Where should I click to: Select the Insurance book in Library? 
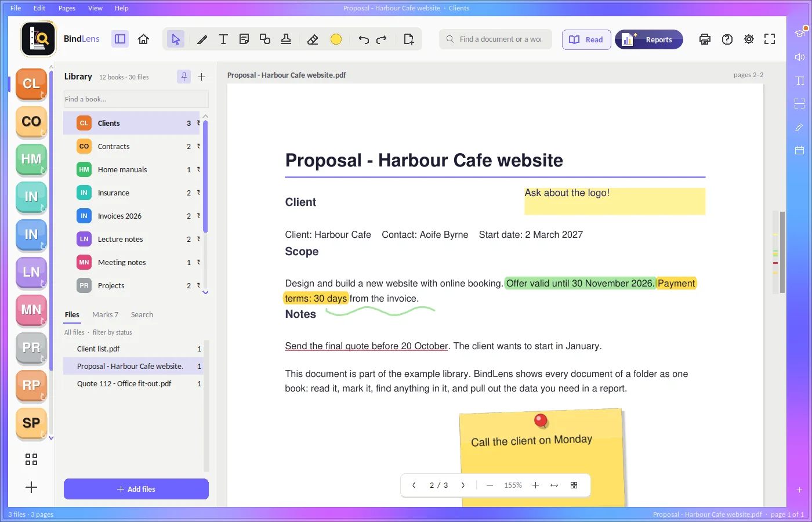click(132, 193)
